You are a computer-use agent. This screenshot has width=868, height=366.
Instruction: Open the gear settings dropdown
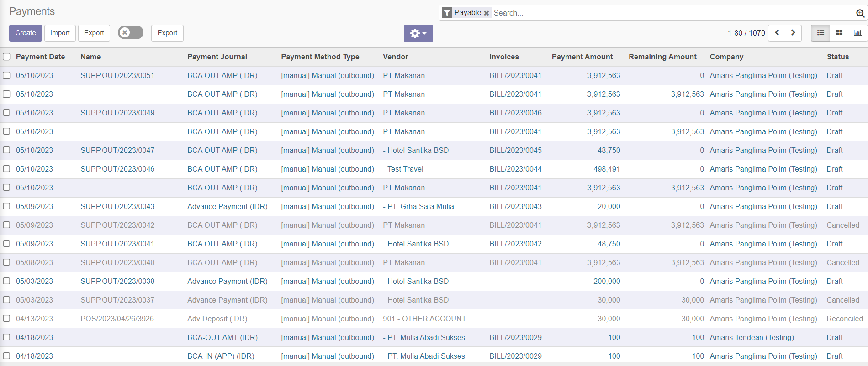(418, 33)
